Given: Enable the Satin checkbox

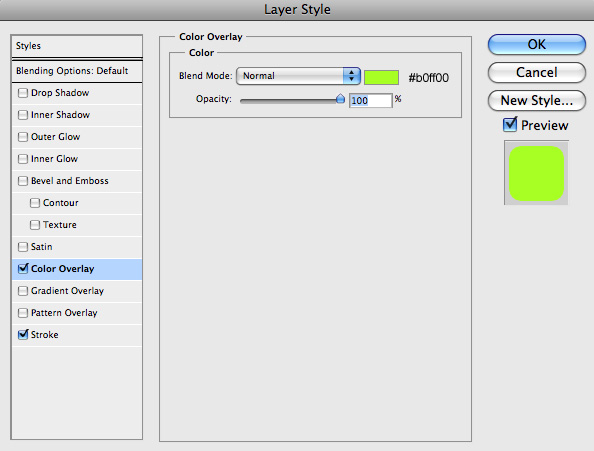Looking at the screenshot, I should [x=23, y=247].
